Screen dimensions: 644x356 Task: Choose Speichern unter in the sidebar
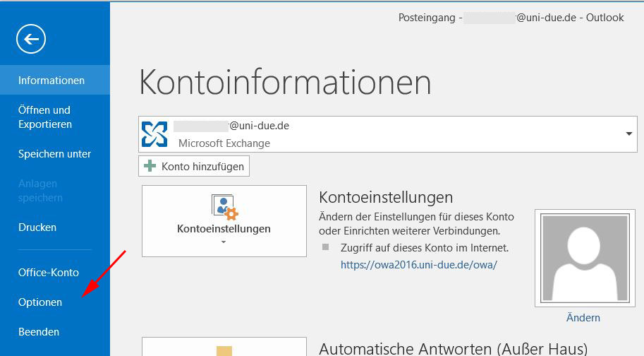coord(54,154)
